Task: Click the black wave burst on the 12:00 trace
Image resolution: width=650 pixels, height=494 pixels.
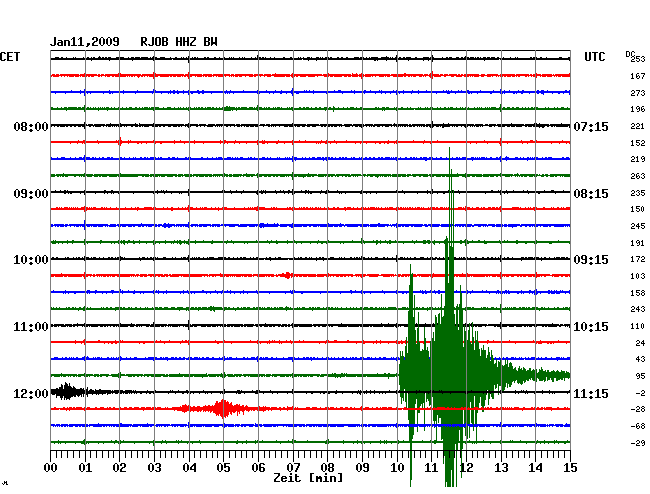Action: 68,391
